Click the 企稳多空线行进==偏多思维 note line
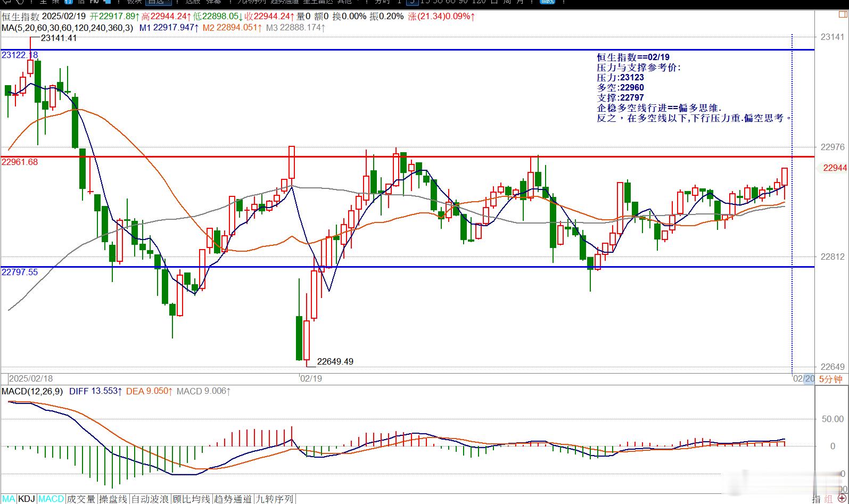The height and width of the screenshot is (504, 849). click(x=659, y=108)
